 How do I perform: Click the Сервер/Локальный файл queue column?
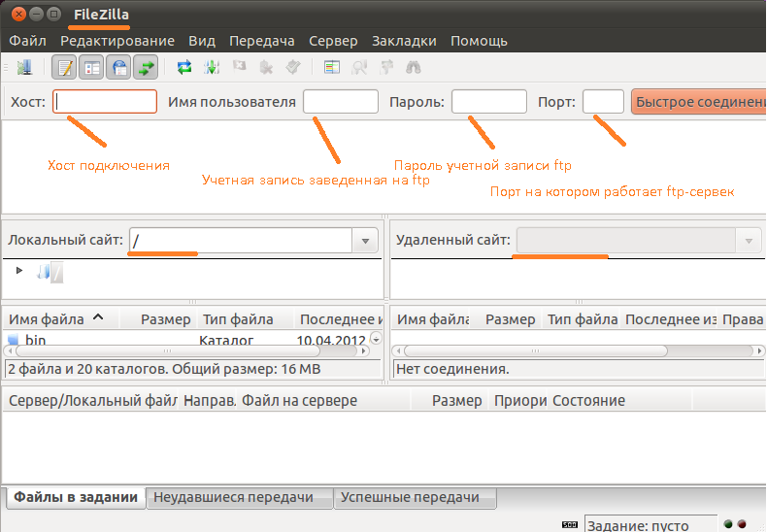(x=91, y=401)
